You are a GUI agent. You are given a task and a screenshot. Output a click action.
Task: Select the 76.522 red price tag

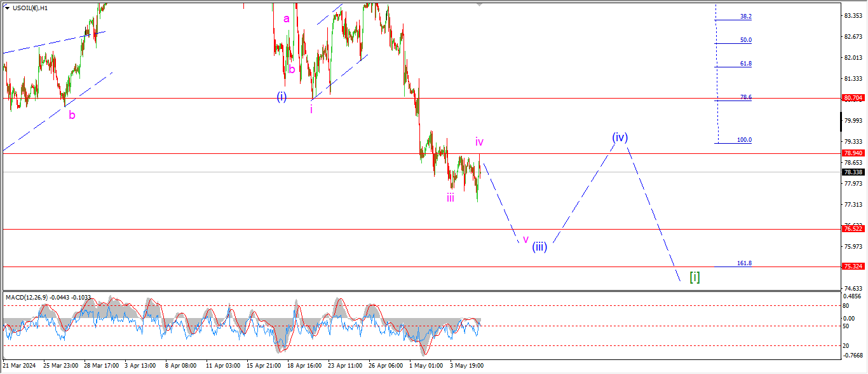pyautogui.click(x=852, y=228)
